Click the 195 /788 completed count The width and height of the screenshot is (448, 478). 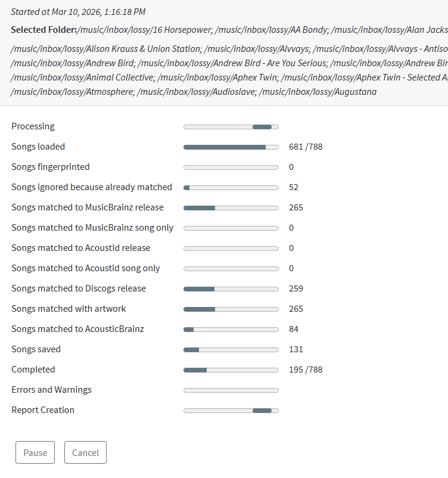point(306,370)
